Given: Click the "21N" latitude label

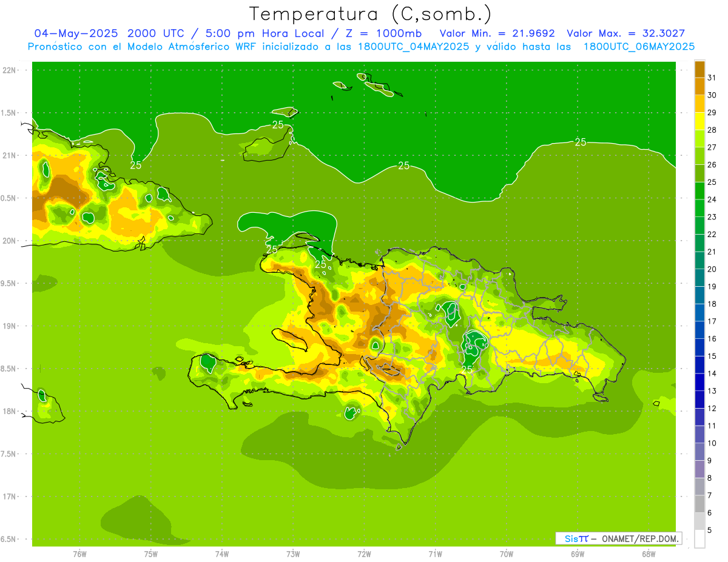Looking at the screenshot, I should pyautogui.click(x=10, y=155).
